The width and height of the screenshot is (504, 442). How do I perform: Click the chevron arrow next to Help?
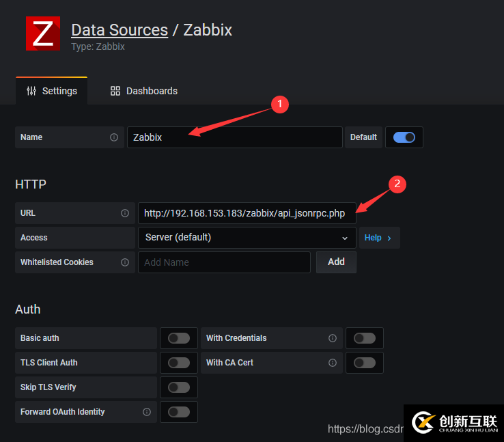point(389,238)
